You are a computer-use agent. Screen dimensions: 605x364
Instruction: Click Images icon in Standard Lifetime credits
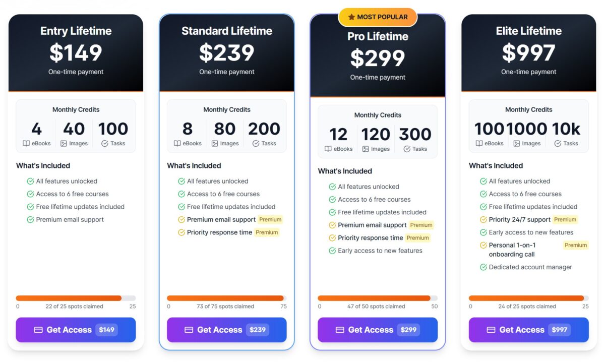pyautogui.click(x=215, y=144)
